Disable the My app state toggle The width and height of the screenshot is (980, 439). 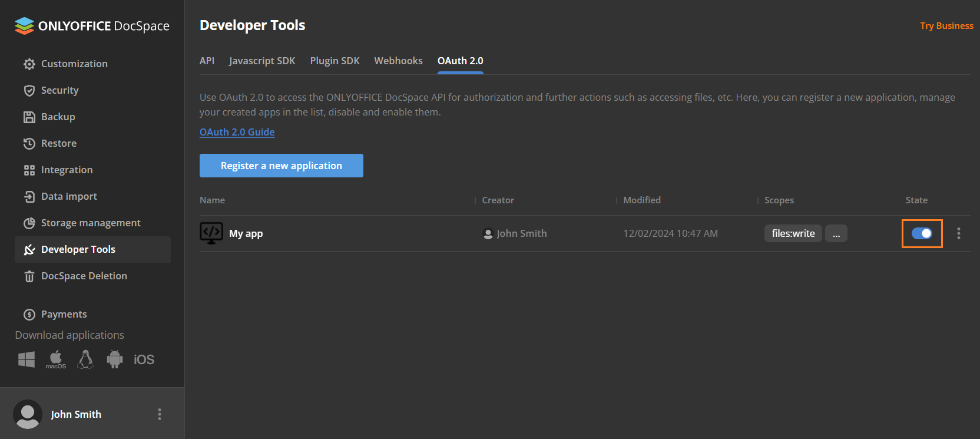[922, 233]
